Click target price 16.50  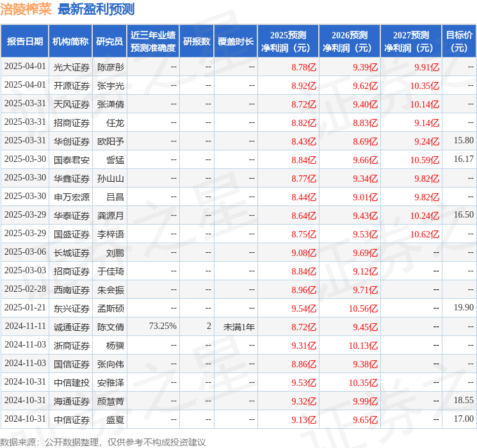click(x=464, y=215)
